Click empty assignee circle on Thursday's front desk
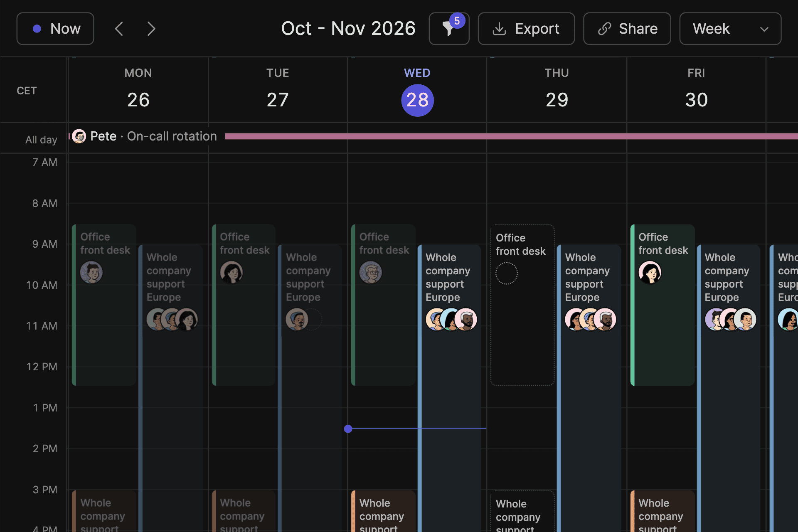798x532 pixels. 507,273
